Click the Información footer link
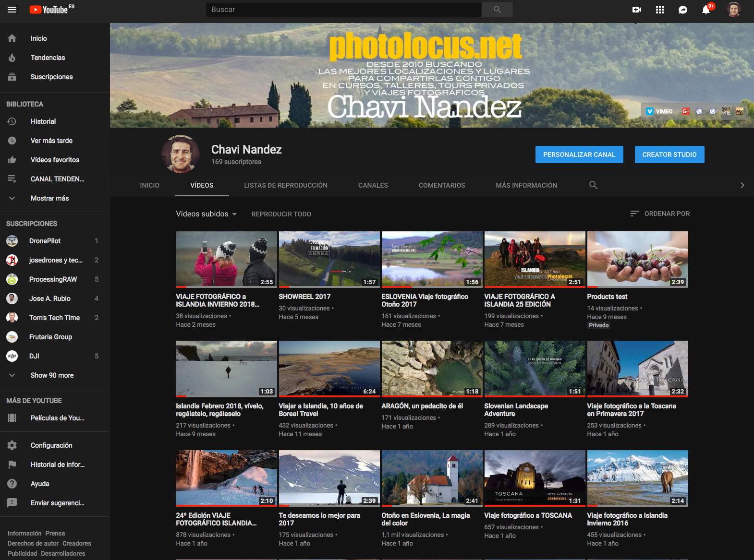Screen dimensions: 754x560 tap(24, 533)
